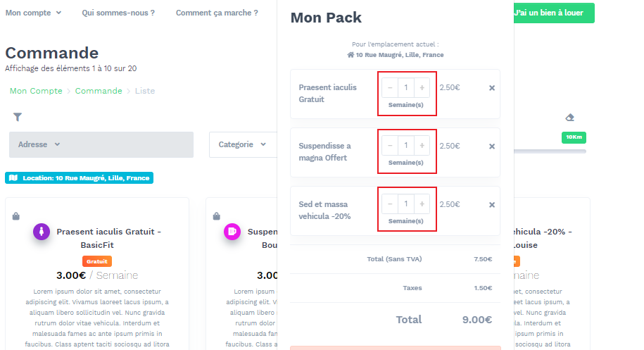Open Qui sommes-nous ? page

[118, 13]
